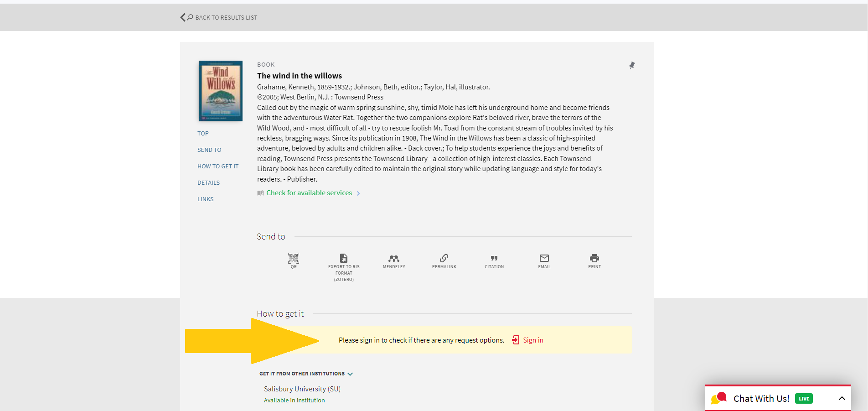Click Check for available services link
Image resolution: width=868 pixels, height=411 pixels.
[309, 193]
